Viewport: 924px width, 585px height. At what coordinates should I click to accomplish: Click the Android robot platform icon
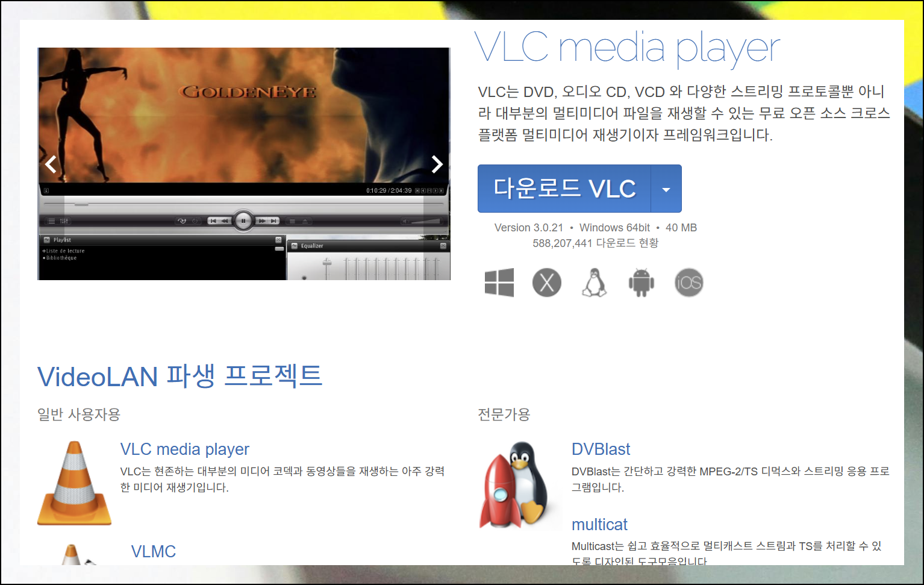641,283
